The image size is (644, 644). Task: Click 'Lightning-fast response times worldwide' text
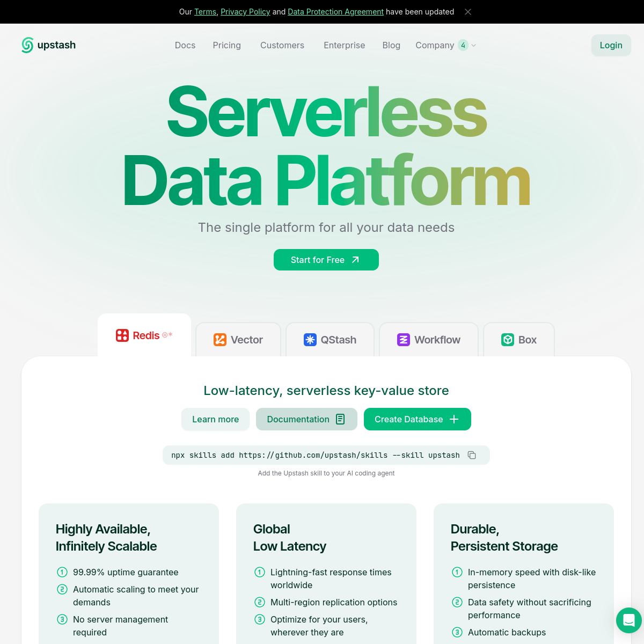coord(331,579)
